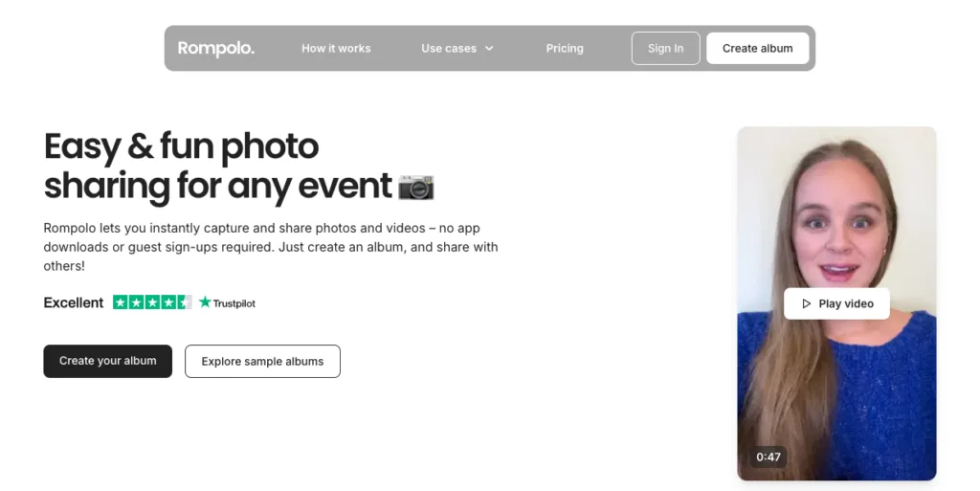This screenshot has width=980, height=491.
Task: Click the camera emoji in the headline
Action: click(416, 188)
